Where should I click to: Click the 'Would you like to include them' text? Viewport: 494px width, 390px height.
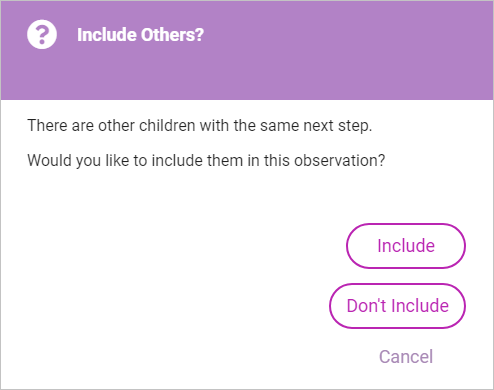[206, 161]
